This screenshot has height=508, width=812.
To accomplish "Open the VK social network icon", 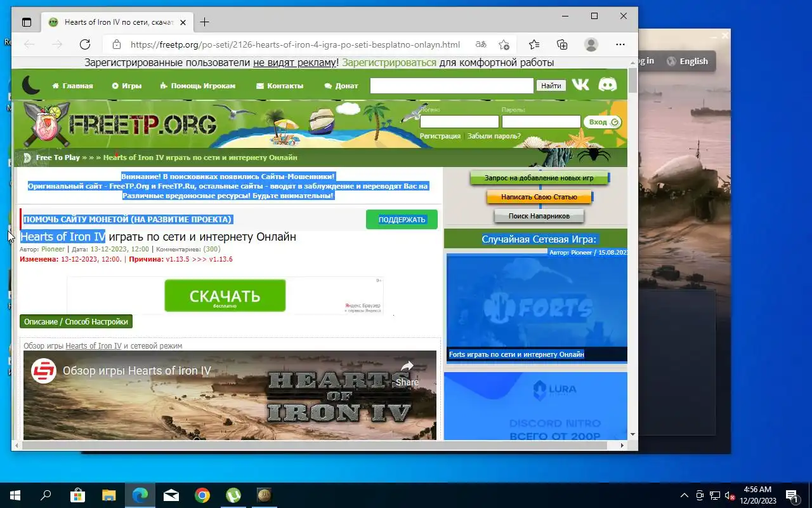I will click(580, 85).
